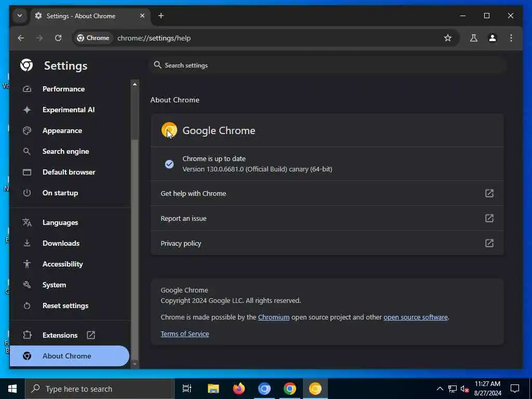Open Reset settings page
This screenshot has height=399, width=532.
click(x=65, y=305)
